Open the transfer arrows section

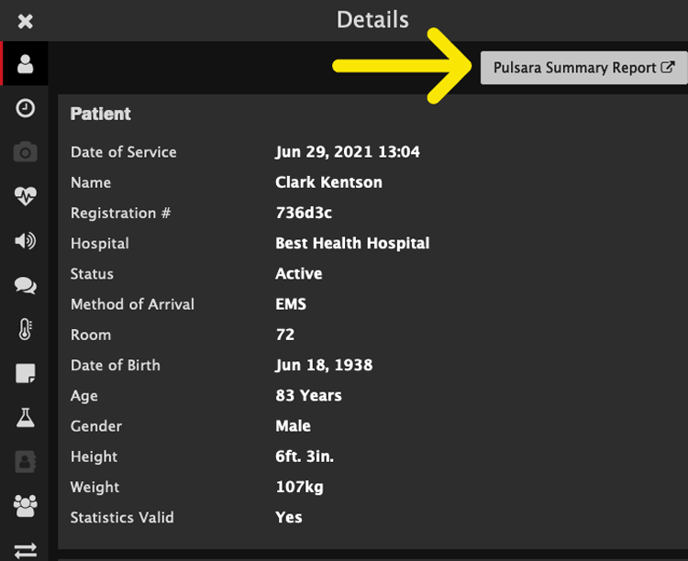click(x=25, y=550)
